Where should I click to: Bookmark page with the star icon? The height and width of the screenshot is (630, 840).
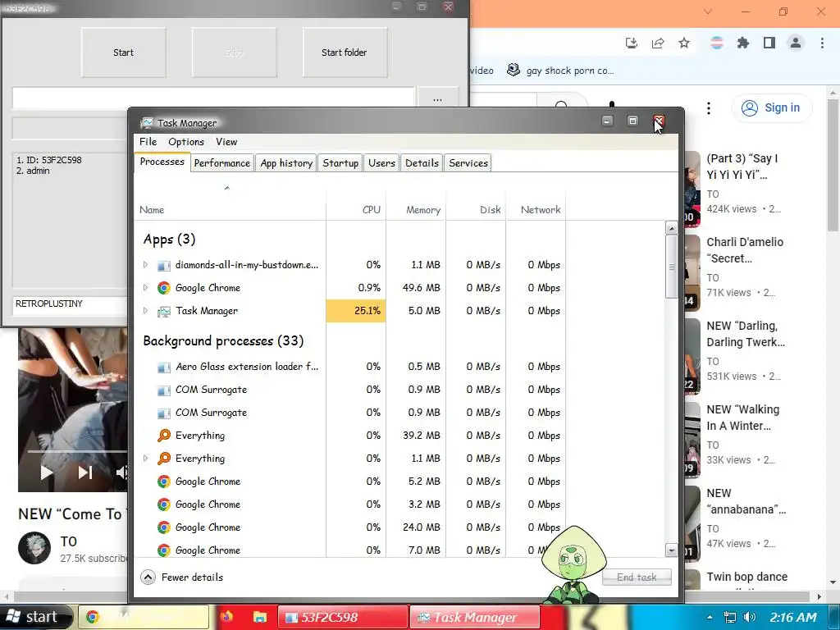pos(684,43)
